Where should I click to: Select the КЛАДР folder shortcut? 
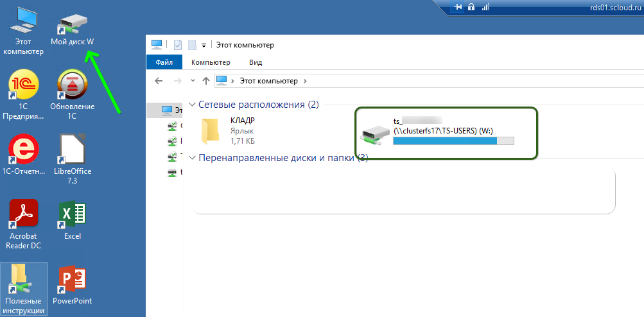point(229,130)
